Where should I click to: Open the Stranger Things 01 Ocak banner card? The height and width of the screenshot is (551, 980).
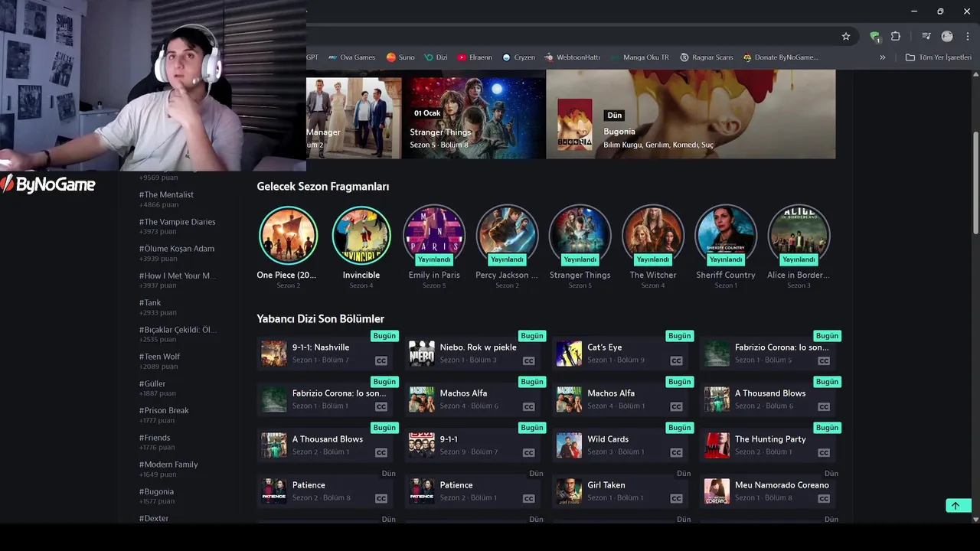[x=474, y=115]
